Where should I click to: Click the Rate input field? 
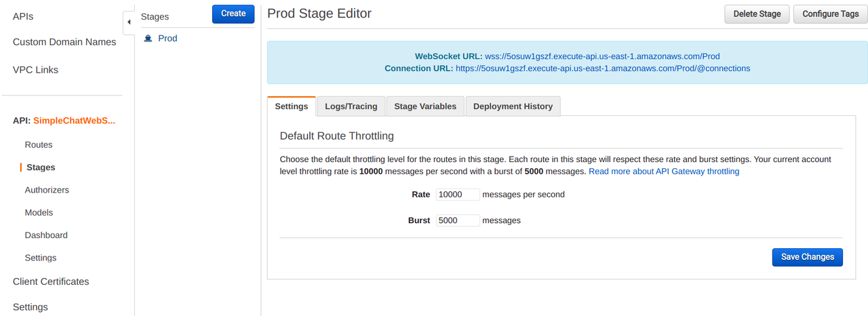(458, 195)
